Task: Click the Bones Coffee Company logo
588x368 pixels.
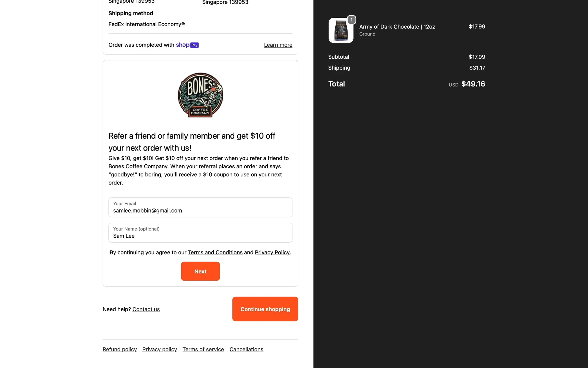Action: (x=200, y=95)
